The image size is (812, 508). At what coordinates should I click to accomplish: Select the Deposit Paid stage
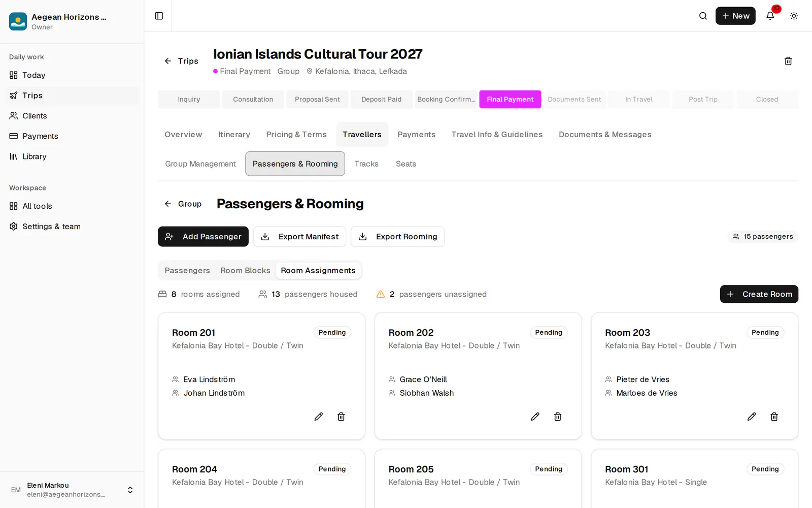point(381,100)
